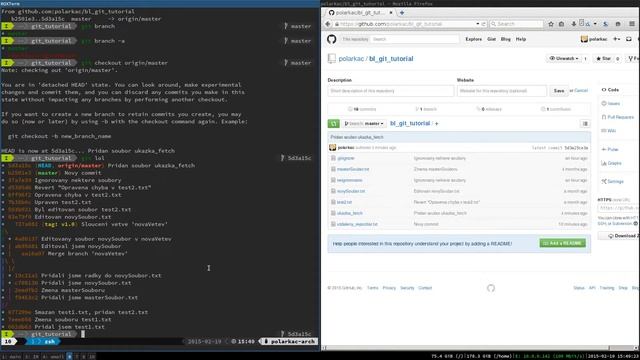This screenshot has width=640, height=360.
Task: Click Gist in GitHub navigation
Action: pos(491,39)
